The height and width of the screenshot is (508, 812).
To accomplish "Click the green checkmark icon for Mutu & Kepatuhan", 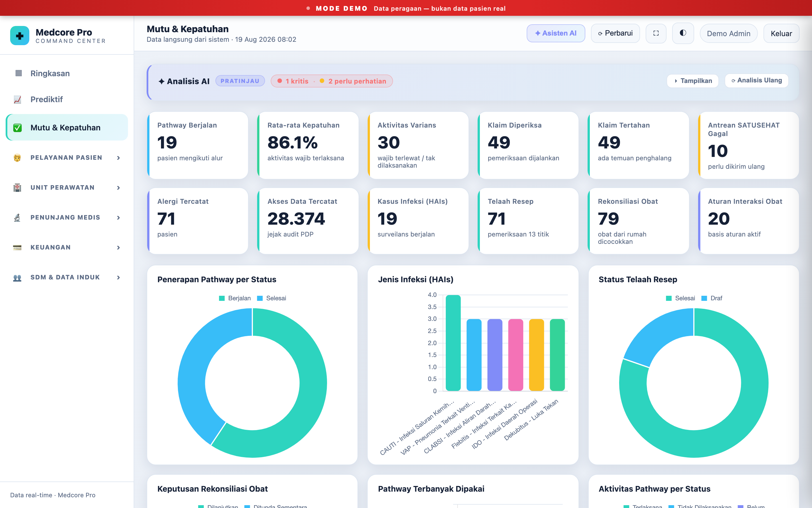I will tap(17, 128).
